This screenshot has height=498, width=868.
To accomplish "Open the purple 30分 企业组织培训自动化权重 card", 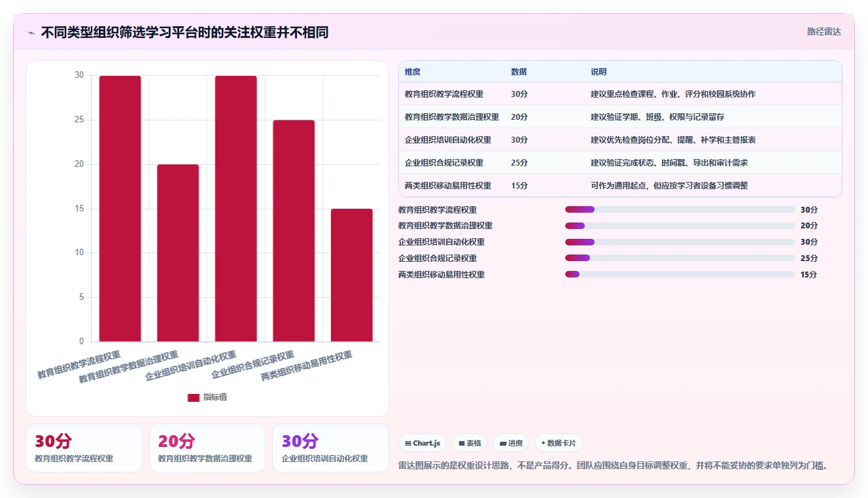I will point(330,448).
